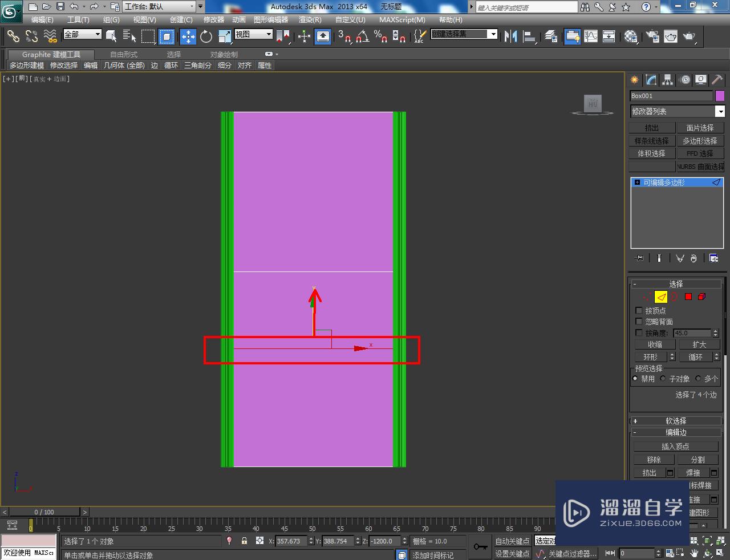The width and height of the screenshot is (730, 560).
Task: Toggle the 3D Snaps icon
Action: coord(344,36)
